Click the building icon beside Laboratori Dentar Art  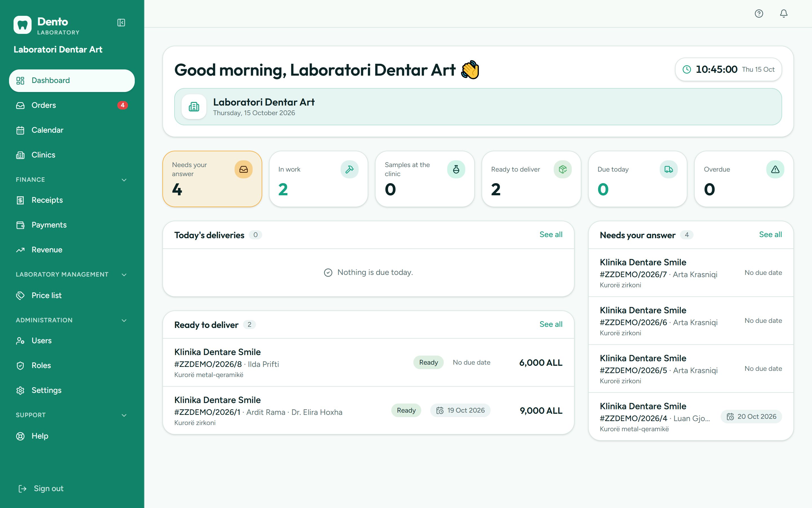pos(194,107)
